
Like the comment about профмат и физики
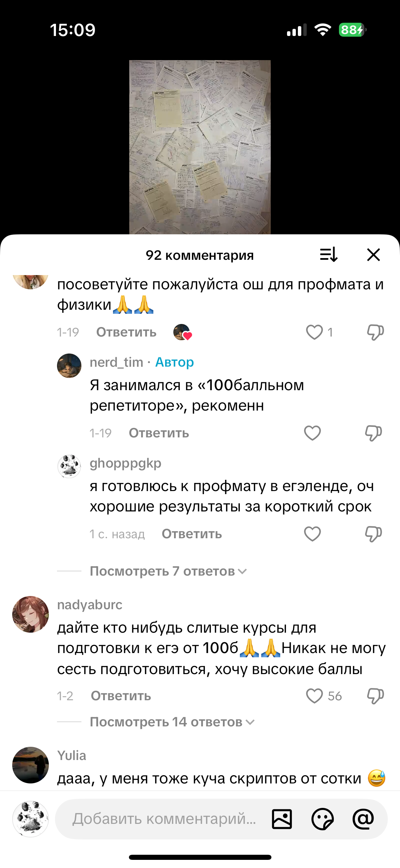314,332
